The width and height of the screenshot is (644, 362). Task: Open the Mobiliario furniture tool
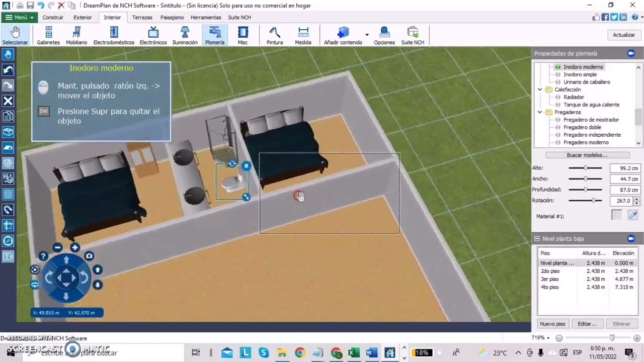coord(76,36)
